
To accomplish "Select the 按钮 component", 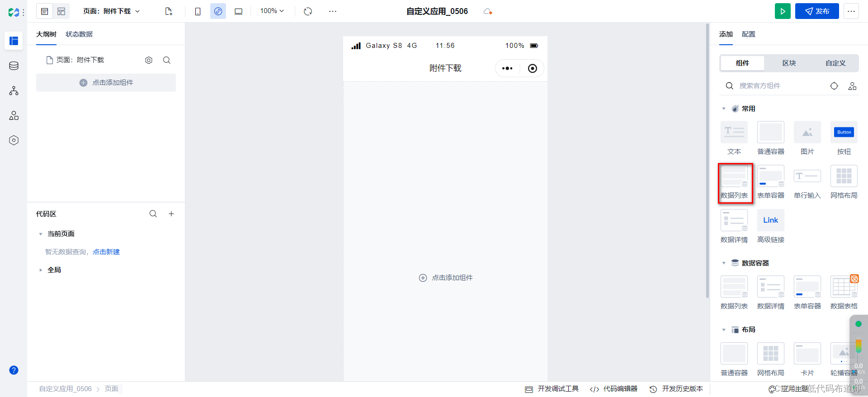I will click(x=844, y=138).
